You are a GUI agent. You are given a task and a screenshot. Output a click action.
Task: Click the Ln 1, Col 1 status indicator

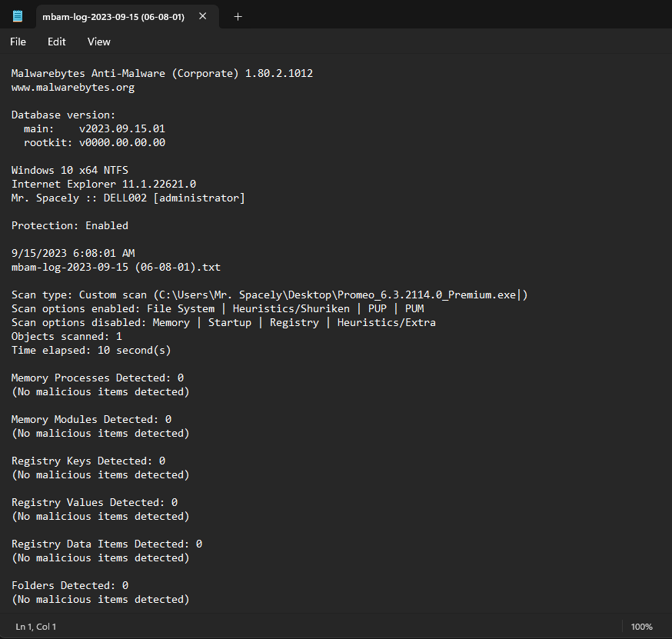point(35,627)
